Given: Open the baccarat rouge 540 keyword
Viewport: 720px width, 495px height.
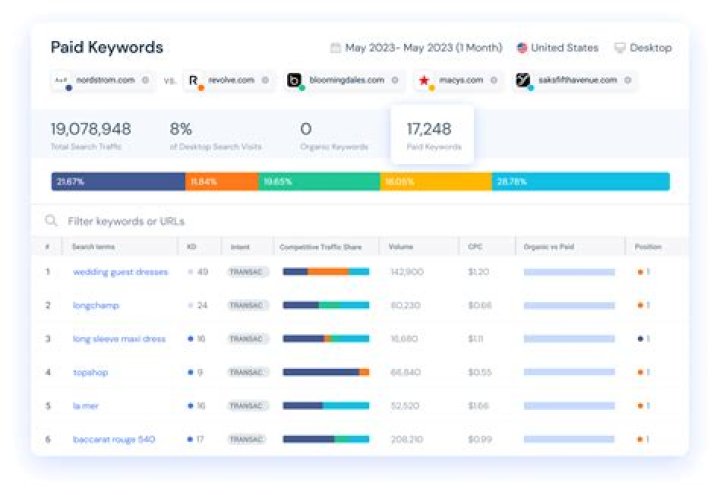Looking at the screenshot, I should click(x=114, y=439).
